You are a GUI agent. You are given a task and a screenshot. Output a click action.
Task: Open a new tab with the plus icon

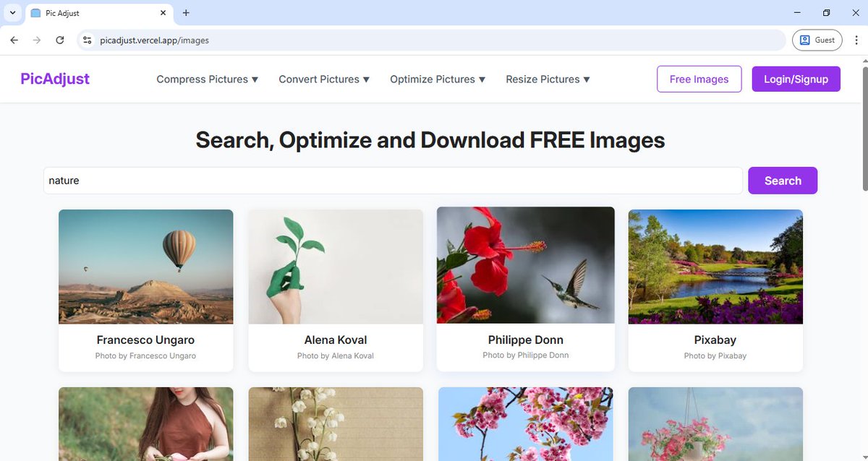point(186,13)
